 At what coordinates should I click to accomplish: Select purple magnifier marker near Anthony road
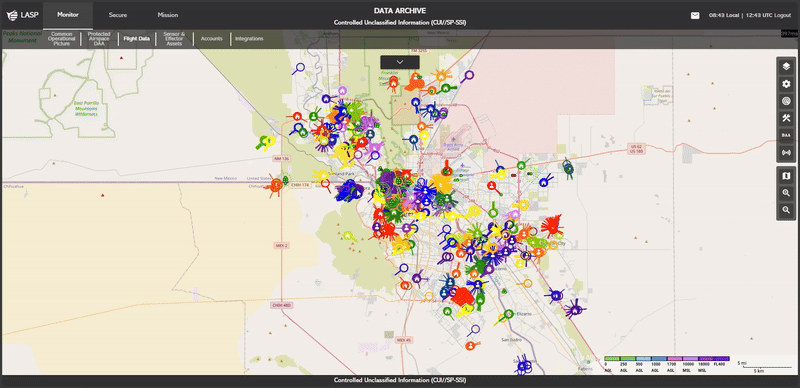[298, 68]
